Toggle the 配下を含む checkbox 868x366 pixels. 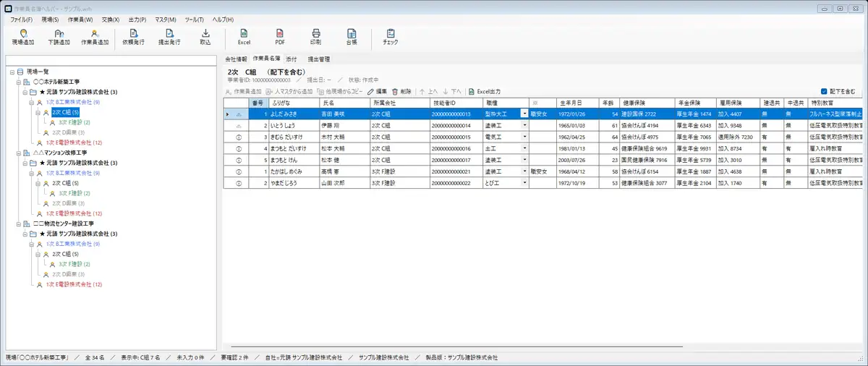(824, 92)
